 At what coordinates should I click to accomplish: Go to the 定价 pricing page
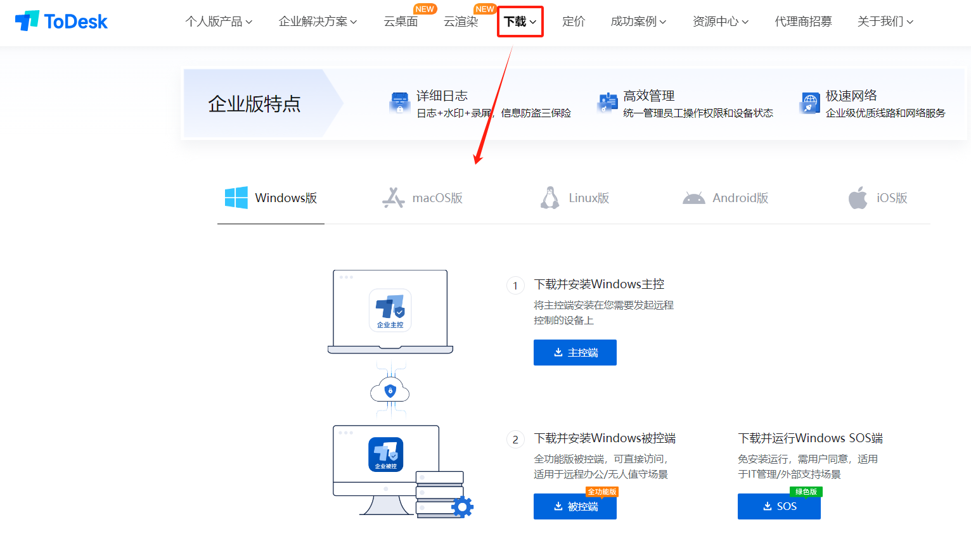click(x=573, y=22)
